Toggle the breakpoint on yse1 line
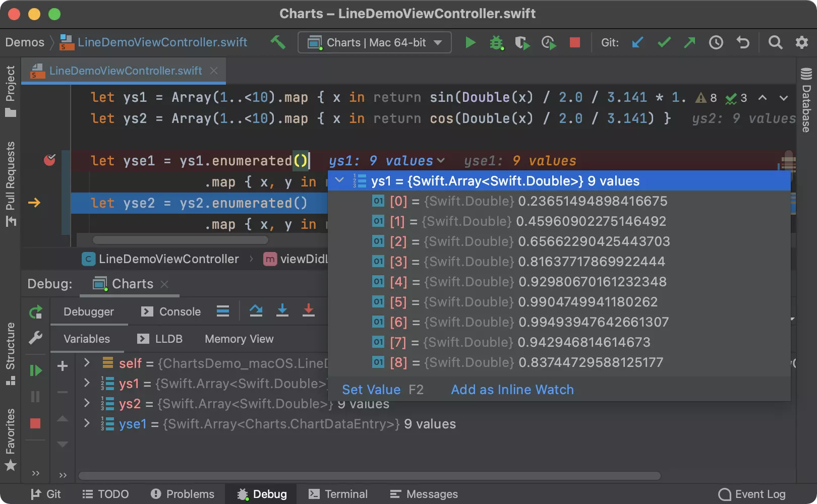The height and width of the screenshot is (504, 817). pos(49,160)
